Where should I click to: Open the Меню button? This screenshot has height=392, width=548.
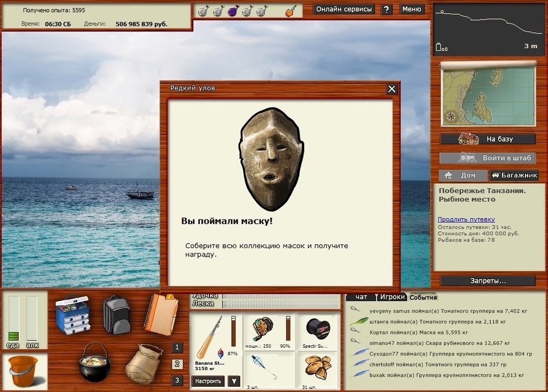pyautogui.click(x=412, y=9)
